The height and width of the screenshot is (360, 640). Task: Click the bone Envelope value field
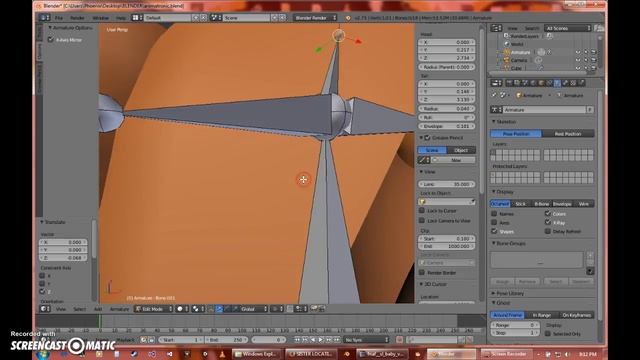[447, 126]
